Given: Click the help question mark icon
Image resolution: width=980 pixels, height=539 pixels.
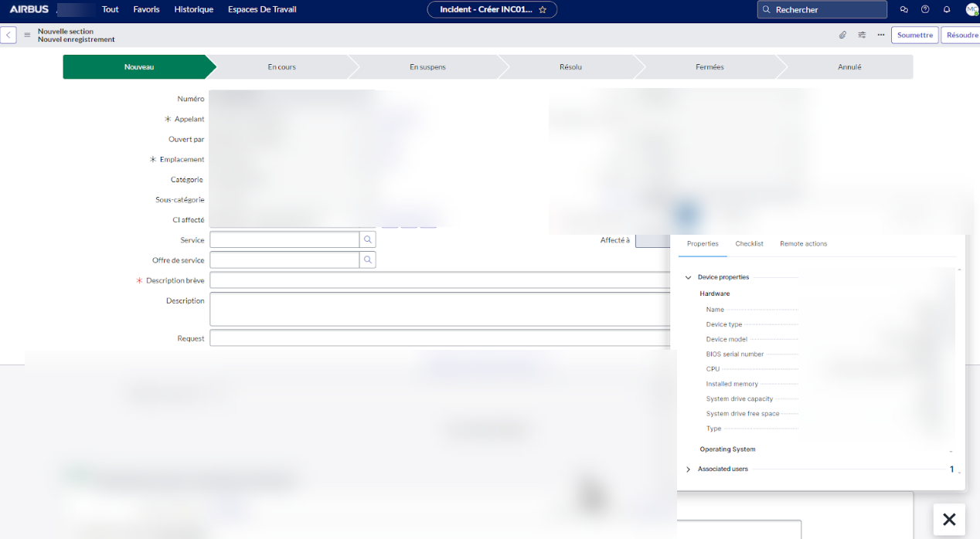Looking at the screenshot, I should (925, 10).
